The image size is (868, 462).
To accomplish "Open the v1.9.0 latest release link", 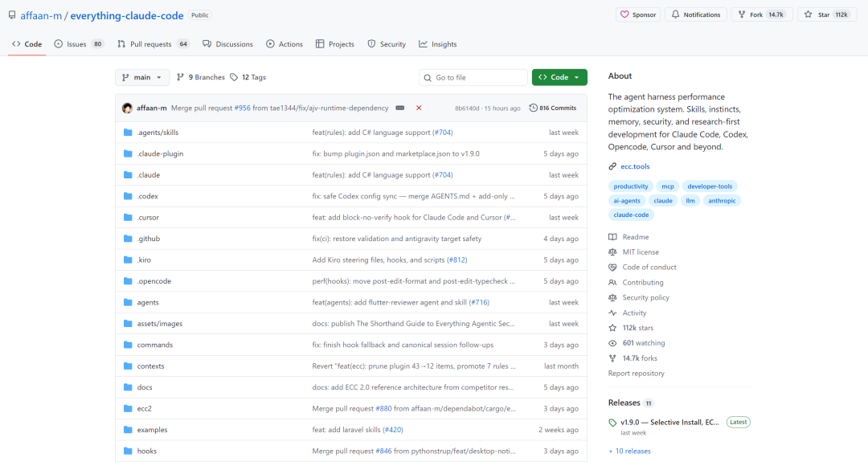I will tap(669, 422).
